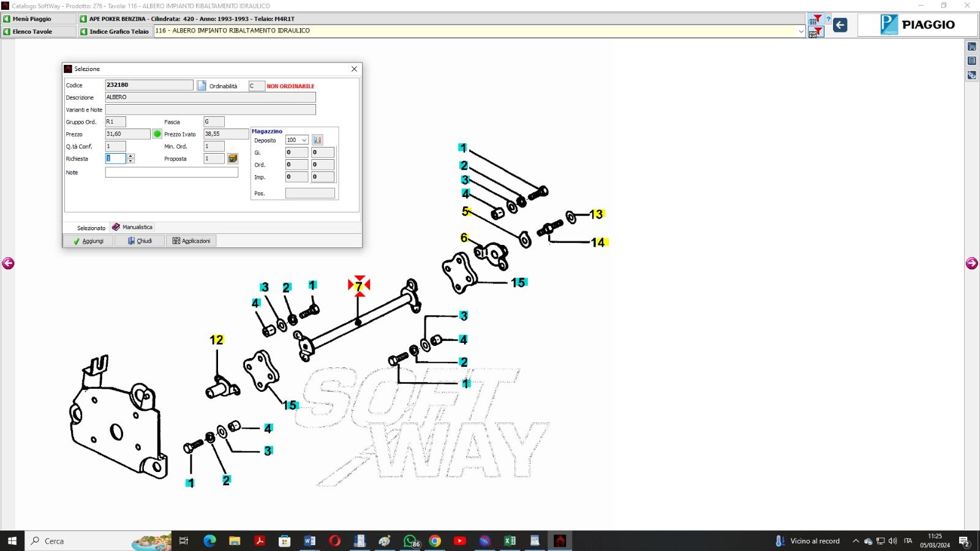Click the document icon next to Codice
This screenshot has height=551, width=980.
point(202,86)
